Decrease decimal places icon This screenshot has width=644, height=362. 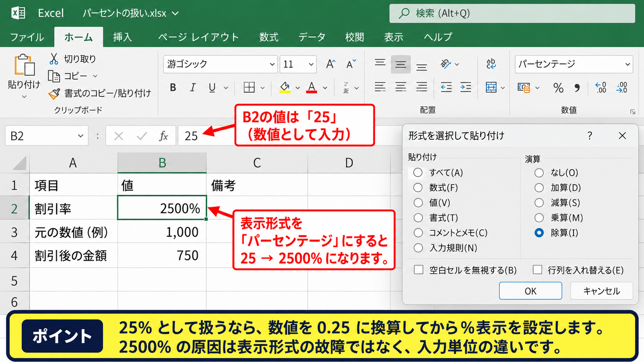coord(622,87)
